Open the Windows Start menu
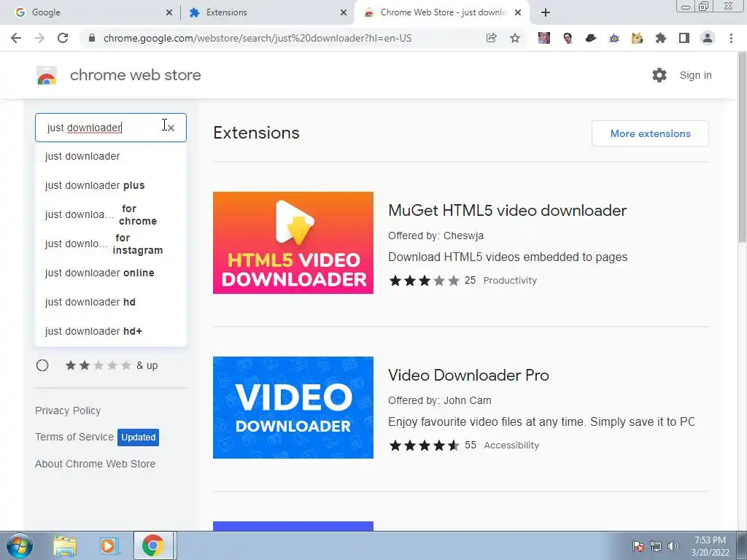The height and width of the screenshot is (560, 747). [20, 545]
